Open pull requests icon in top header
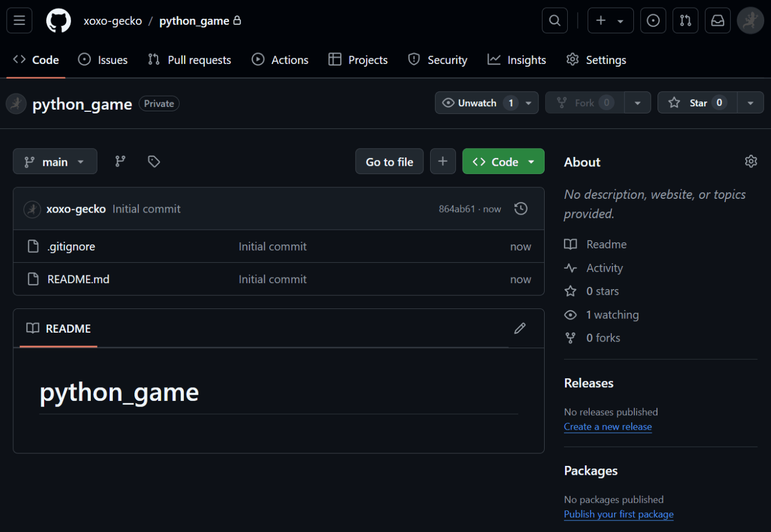The height and width of the screenshot is (532, 771). [x=686, y=20]
